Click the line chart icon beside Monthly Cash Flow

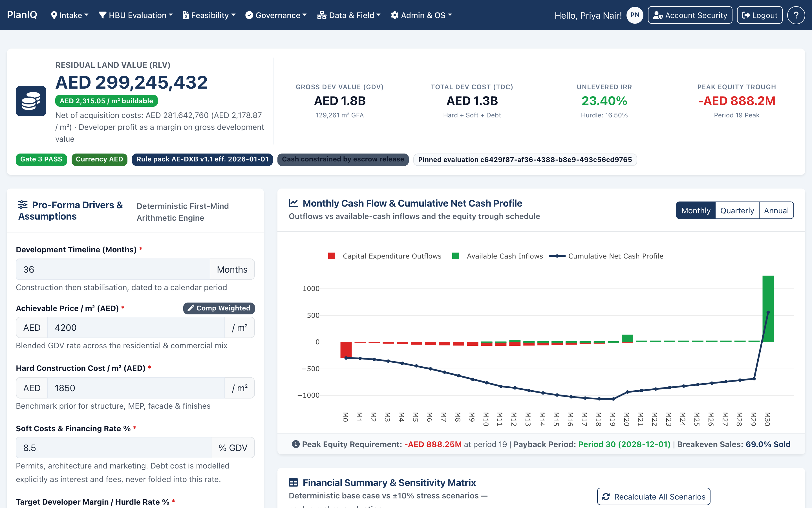(293, 203)
